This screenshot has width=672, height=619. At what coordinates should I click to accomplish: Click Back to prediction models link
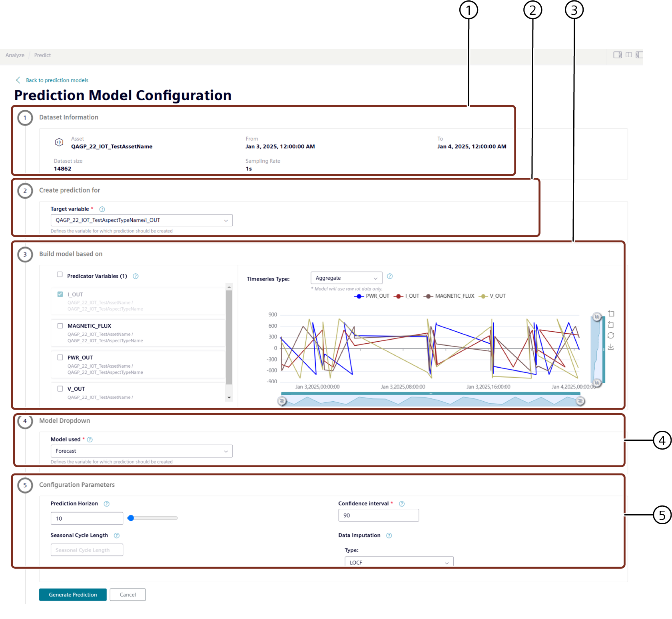pos(57,80)
